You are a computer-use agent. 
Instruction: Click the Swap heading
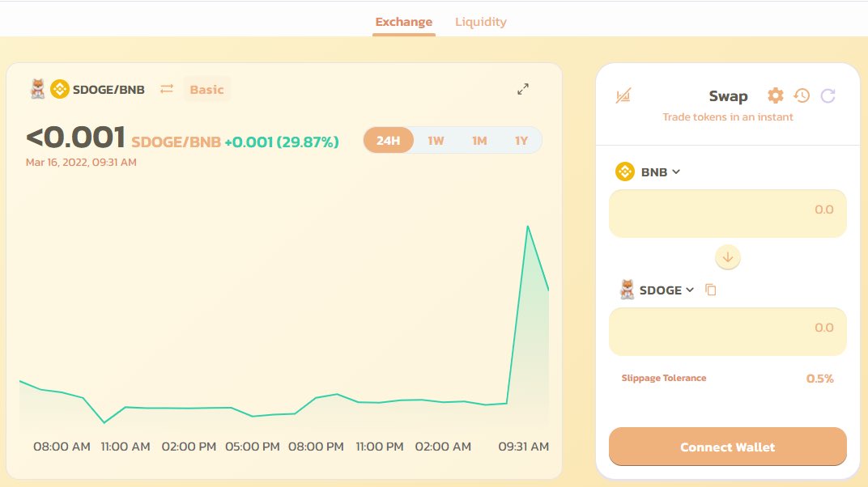pos(728,96)
